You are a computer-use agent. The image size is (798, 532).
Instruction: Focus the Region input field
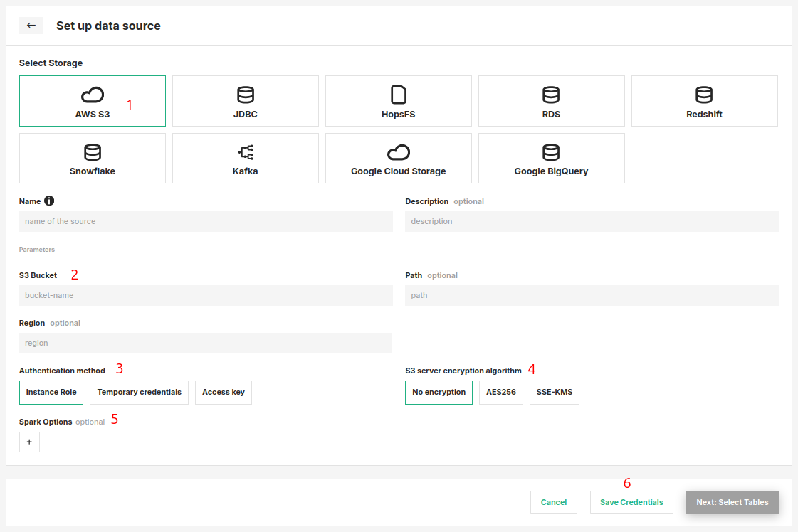205,343
